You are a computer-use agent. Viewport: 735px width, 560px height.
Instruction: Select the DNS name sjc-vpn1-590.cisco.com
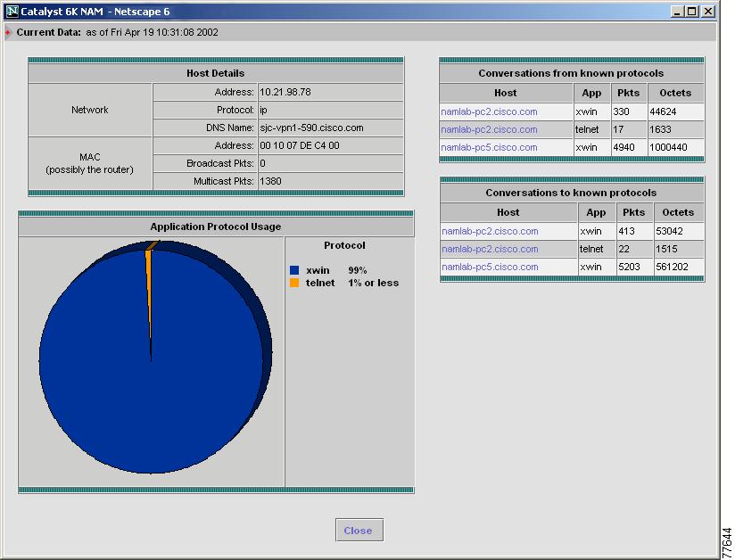point(311,128)
